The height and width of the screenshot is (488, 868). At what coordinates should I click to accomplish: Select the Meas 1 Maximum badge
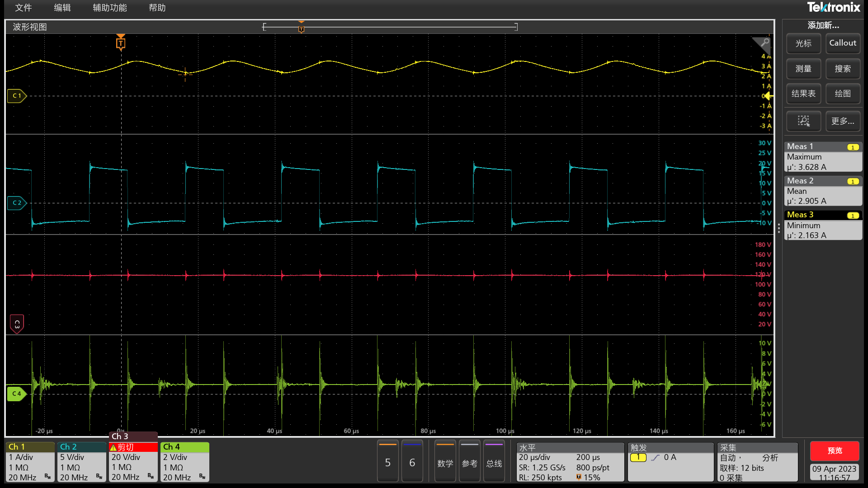823,157
